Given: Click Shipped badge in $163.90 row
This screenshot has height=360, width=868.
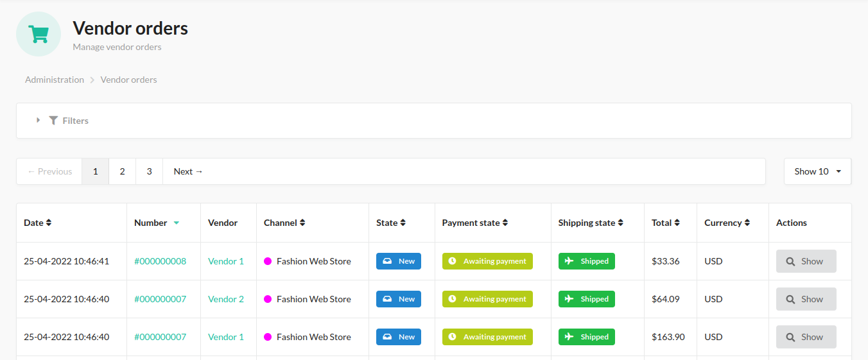Looking at the screenshot, I should [587, 337].
